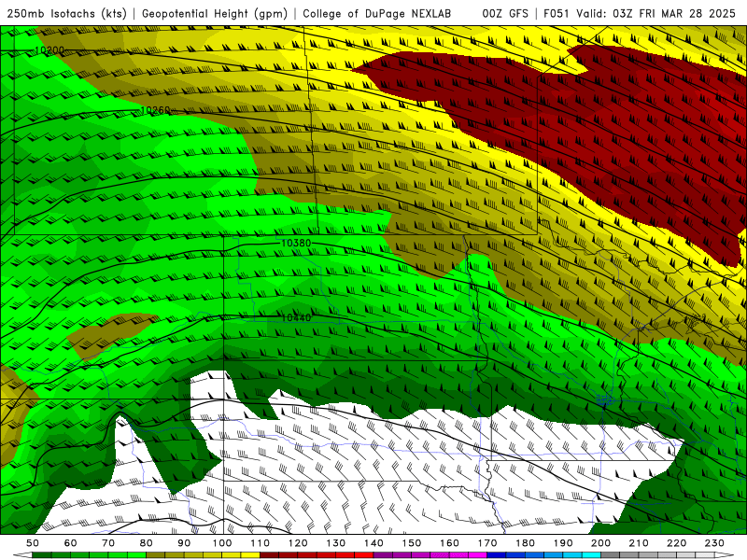Click the "00Z GFS" model run label
747x560 pixels.
pos(505,13)
